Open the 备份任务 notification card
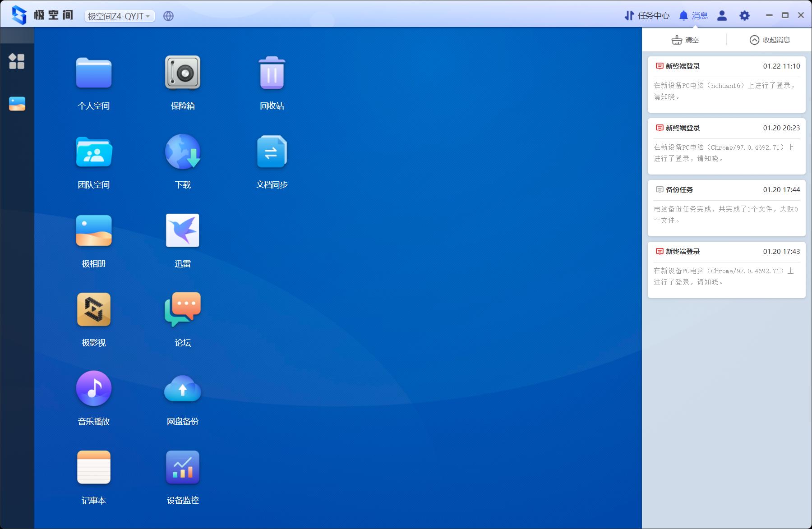Viewport: 812px width, 529px height. 726,208
